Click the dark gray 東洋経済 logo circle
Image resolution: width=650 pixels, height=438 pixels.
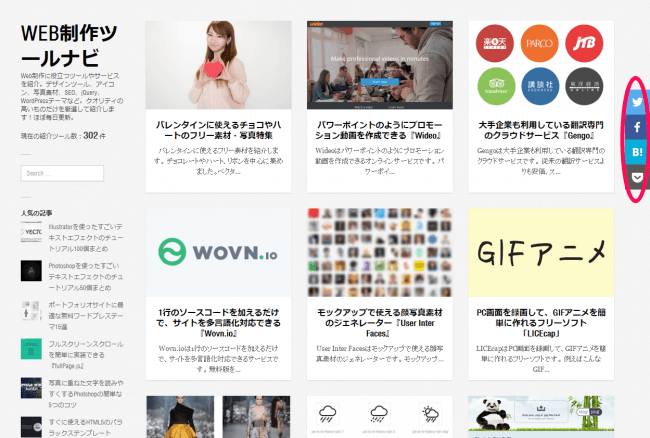click(584, 86)
